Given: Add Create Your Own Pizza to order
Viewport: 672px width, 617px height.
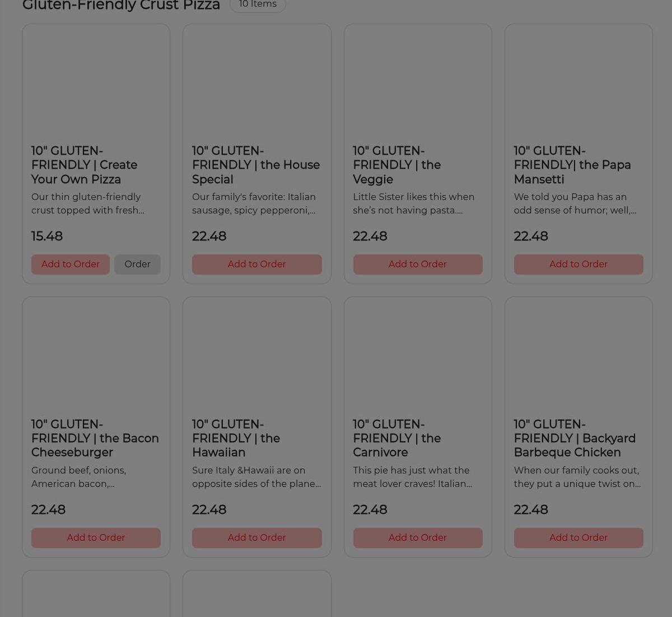Looking at the screenshot, I should (x=70, y=264).
